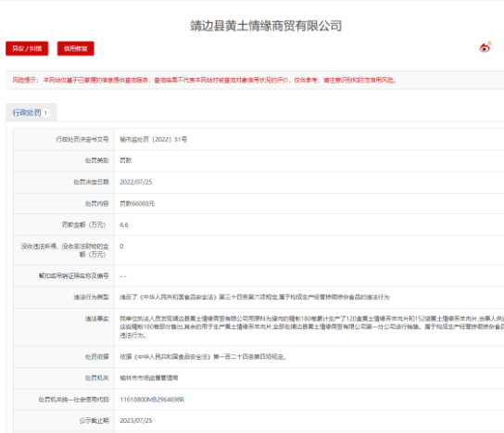This screenshot has height=433, width=504.
Task: Click the 处罚机关统一社会信用代码 row label
Action: (73, 400)
